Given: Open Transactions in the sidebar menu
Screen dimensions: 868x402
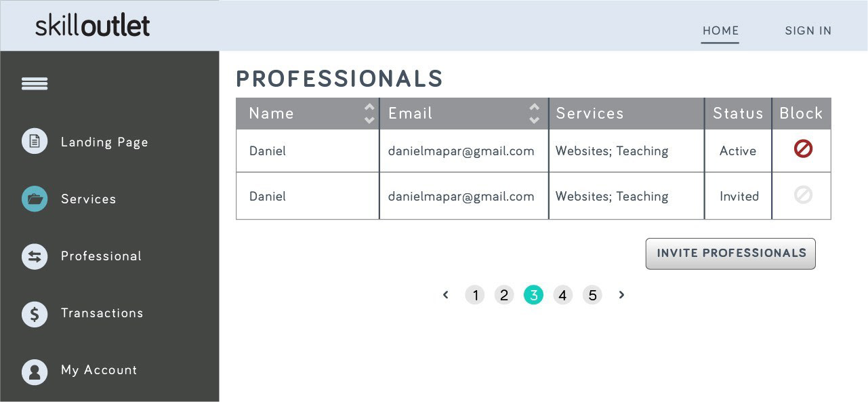Looking at the screenshot, I should coord(102,313).
